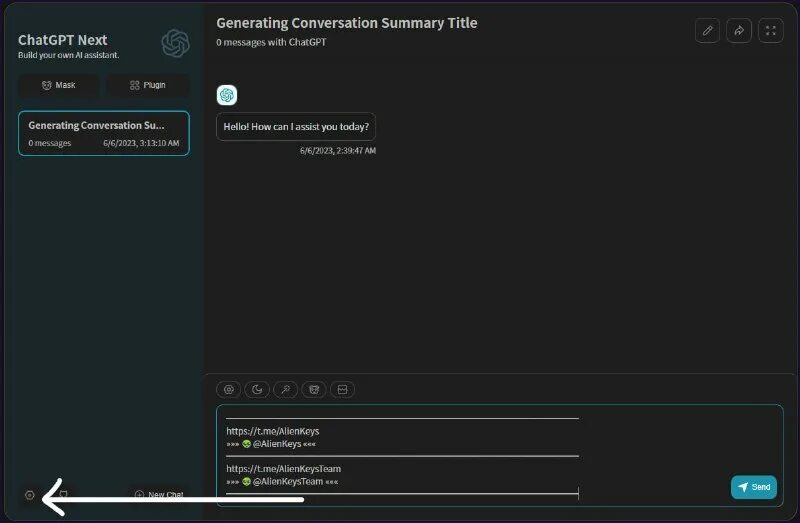The width and height of the screenshot is (800, 523).
Task: Click the Hello! How can I assist message
Action: pyautogui.click(x=296, y=127)
